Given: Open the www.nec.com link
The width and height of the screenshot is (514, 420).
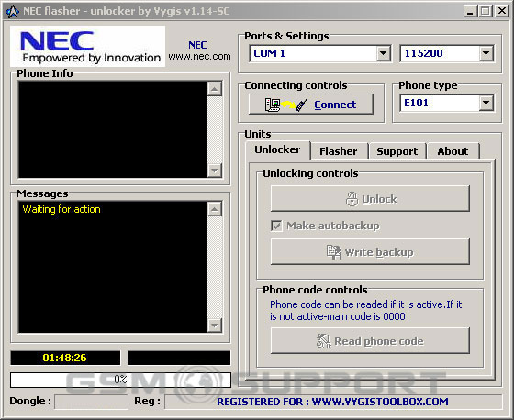Looking at the screenshot, I should (x=199, y=56).
